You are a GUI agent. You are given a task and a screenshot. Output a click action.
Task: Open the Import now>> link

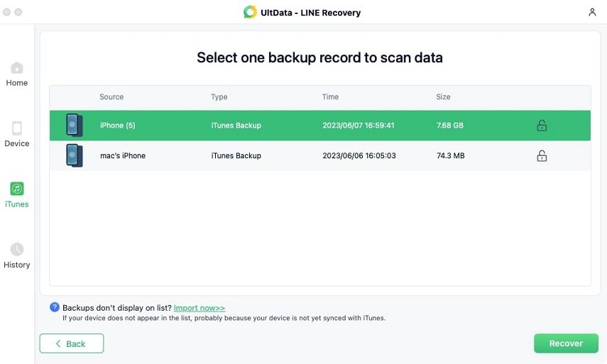click(x=199, y=308)
